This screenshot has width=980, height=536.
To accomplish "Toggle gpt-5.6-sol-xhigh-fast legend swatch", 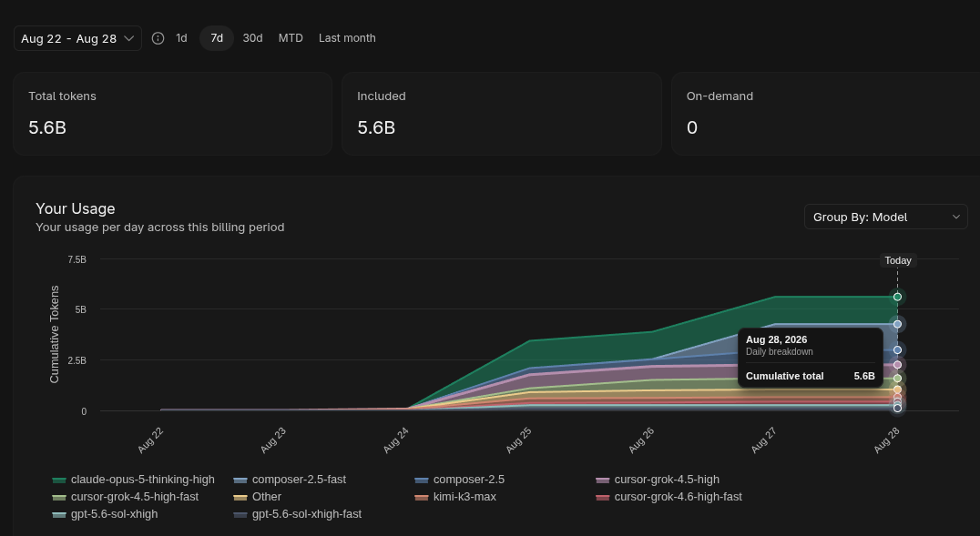I will coord(240,515).
